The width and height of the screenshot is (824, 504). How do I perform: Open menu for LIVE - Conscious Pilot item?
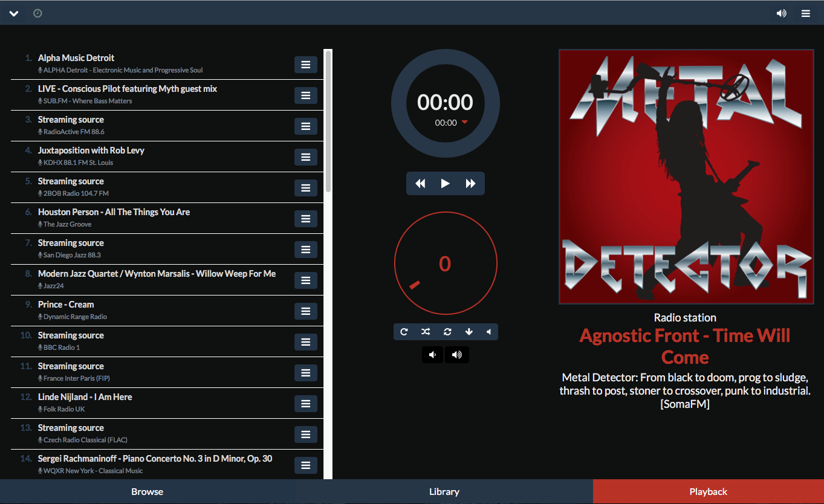tap(306, 95)
